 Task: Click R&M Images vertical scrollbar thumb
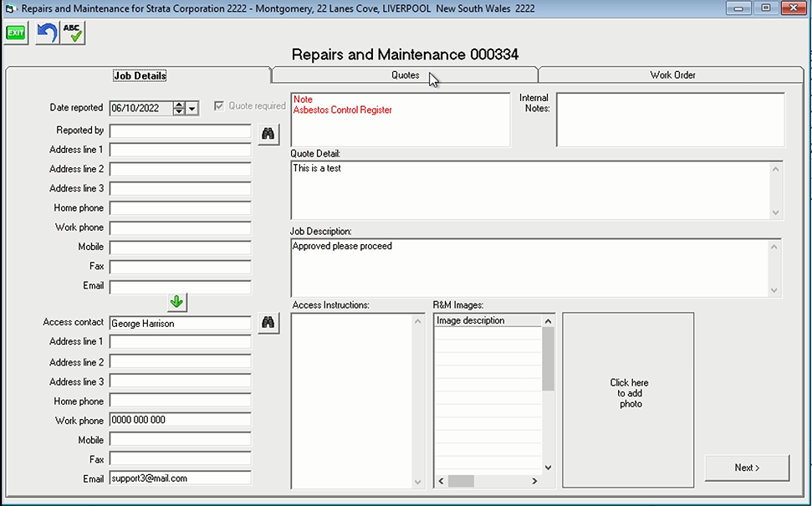pos(548,359)
